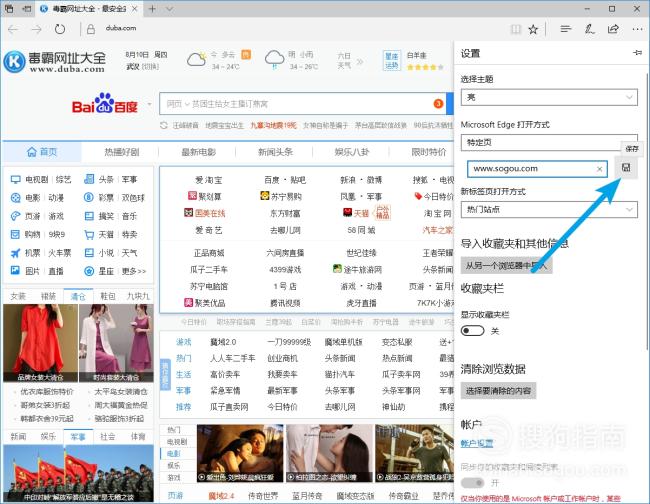Select the 新闻头条 tab
The width and height of the screenshot is (650, 504).
coord(275,152)
